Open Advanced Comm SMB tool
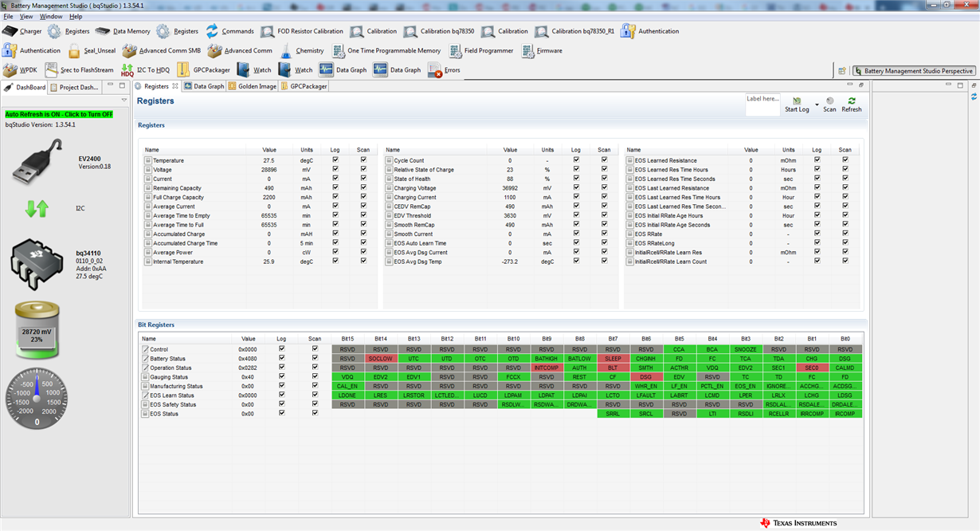Viewport: 980px width, 531px height. pyautogui.click(x=160, y=51)
